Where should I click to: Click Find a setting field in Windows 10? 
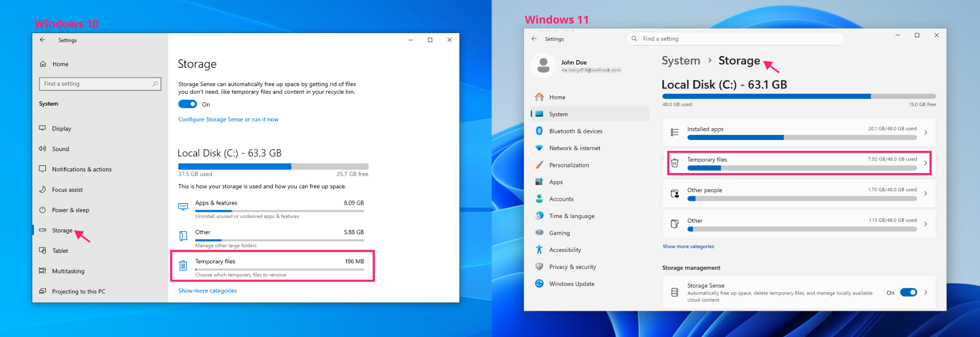coord(100,84)
